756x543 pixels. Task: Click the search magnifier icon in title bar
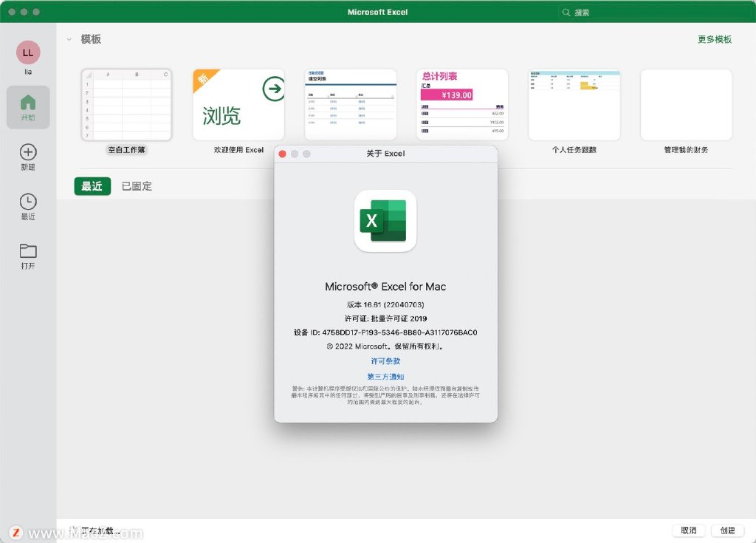point(566,12)
